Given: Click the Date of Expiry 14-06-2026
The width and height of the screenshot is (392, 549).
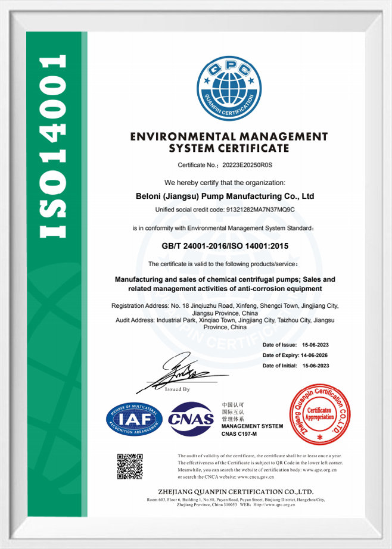Looking at the screenshot, I should pyautogui.click(x=295, y=355).
